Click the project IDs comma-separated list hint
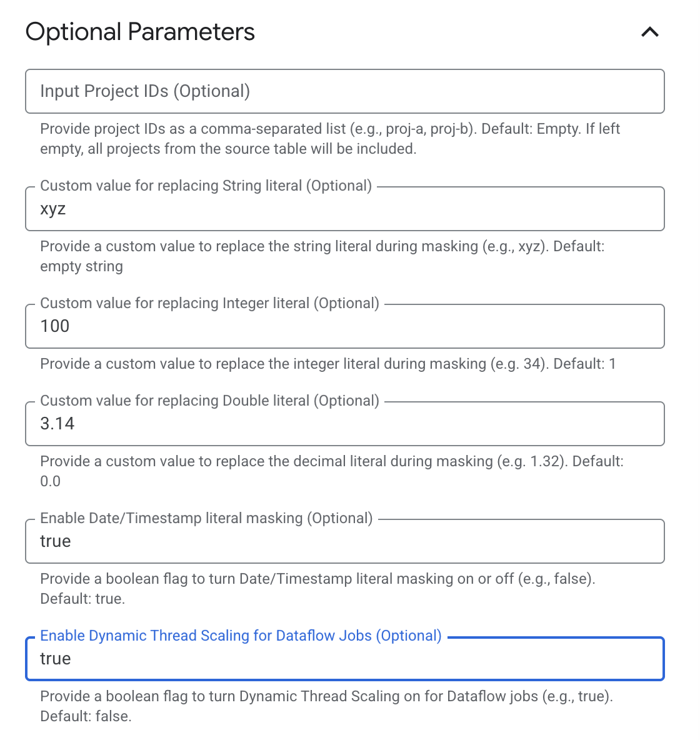This screenshot has width=700, height=740. pos(329,139)
